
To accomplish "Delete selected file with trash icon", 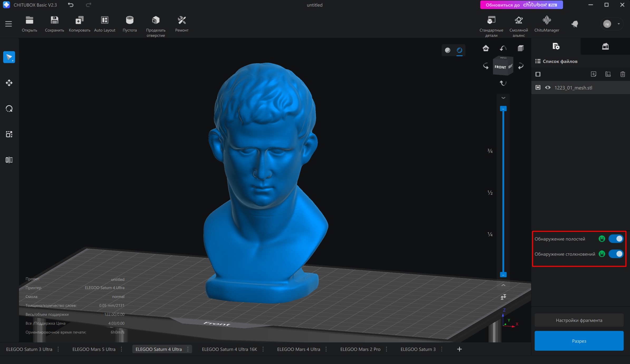I will click(x=623, y=74).
